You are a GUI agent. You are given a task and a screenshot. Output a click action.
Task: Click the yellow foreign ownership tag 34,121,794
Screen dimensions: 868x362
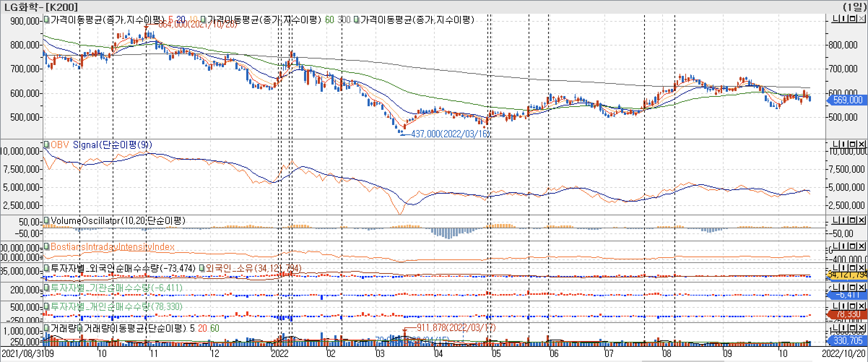(x=846, y=275)
